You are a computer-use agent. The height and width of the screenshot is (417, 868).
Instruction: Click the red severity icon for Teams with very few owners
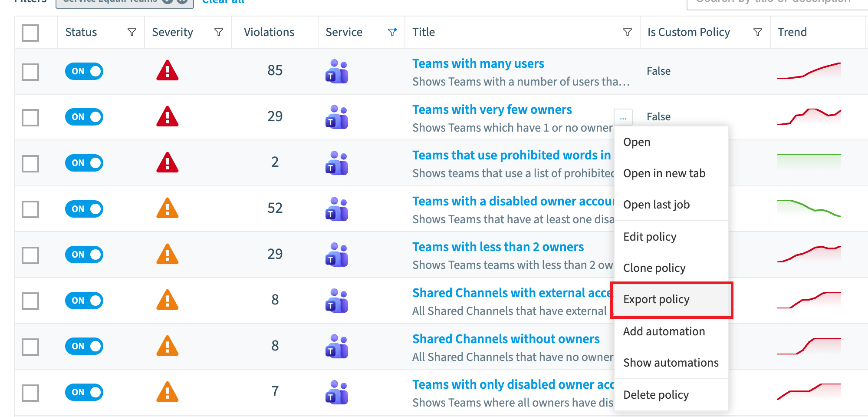[x=168, y=116]
